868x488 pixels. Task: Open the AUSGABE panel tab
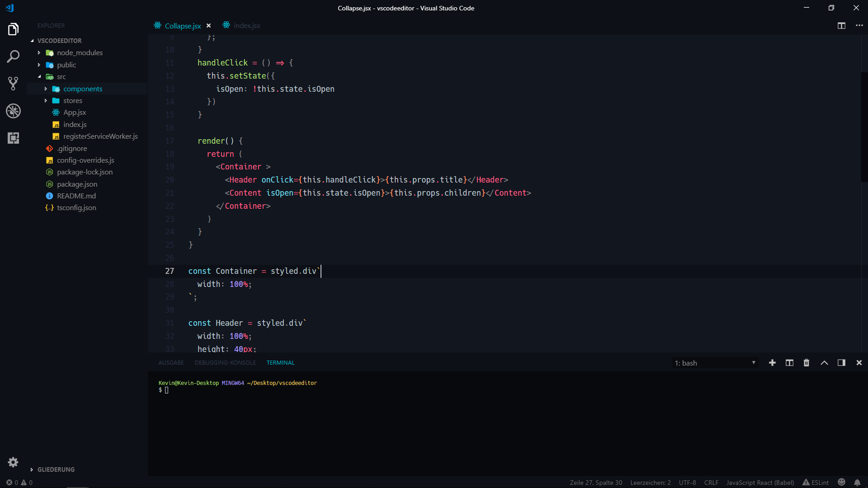(x=171, y=363)
